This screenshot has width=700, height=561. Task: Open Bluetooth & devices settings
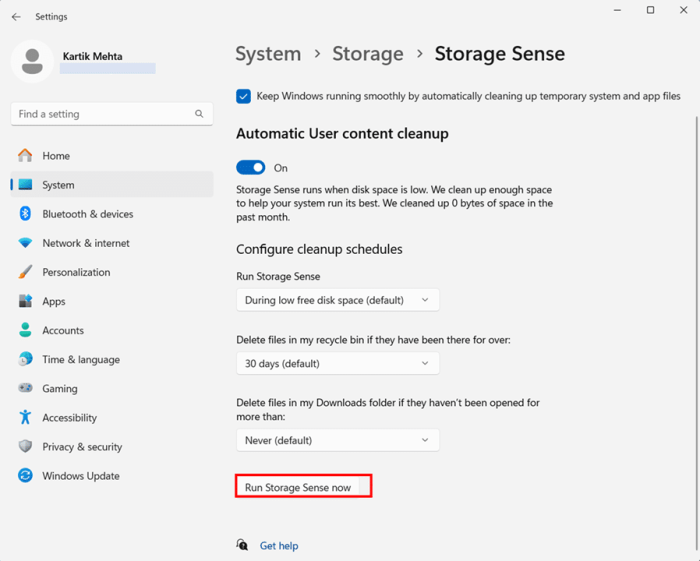(x=112, y=213)
